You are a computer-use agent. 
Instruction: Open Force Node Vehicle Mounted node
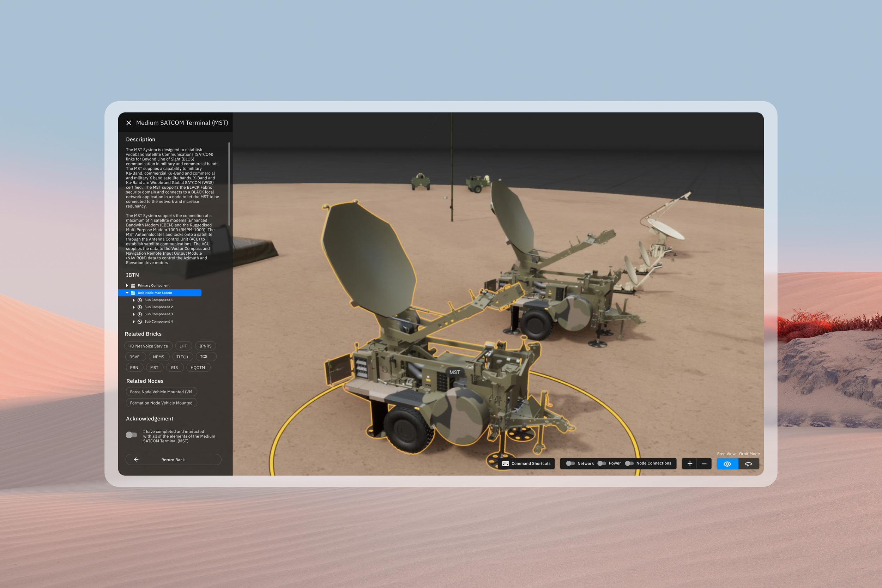coord(161,392)
